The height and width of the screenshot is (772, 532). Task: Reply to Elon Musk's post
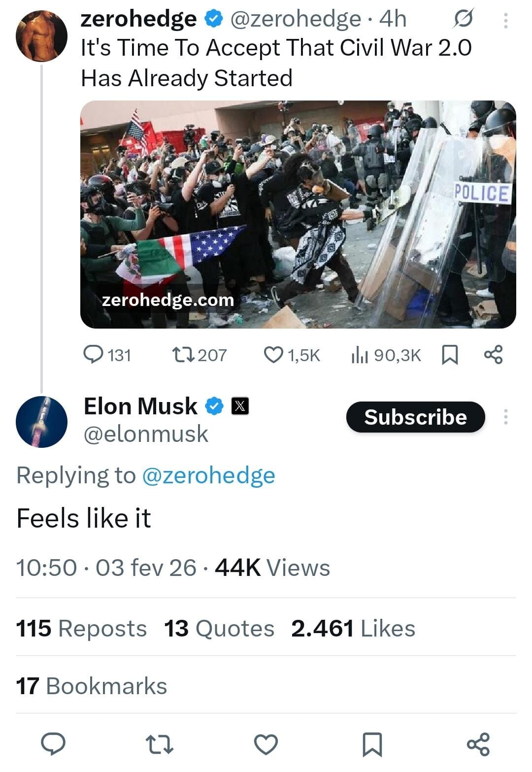(x=53, y=743)
